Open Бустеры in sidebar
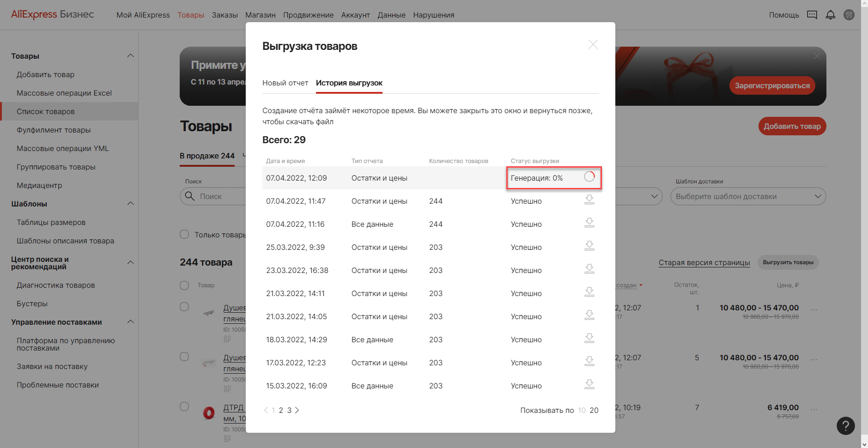The width and height of the screenshot is (868, 448). point(32,303)
